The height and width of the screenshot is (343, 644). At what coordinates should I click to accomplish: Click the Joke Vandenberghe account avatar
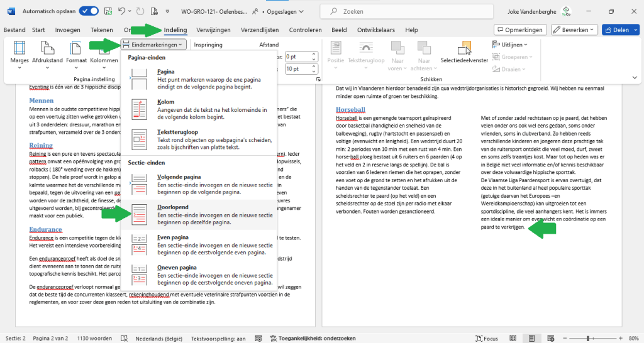click(x=567, y=11)
